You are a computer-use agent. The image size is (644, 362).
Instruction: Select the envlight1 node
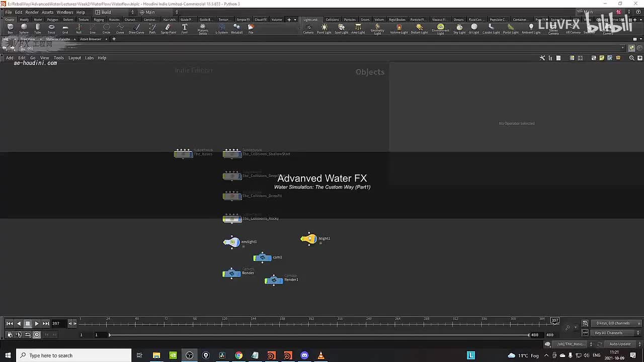[x=232, y=242]
